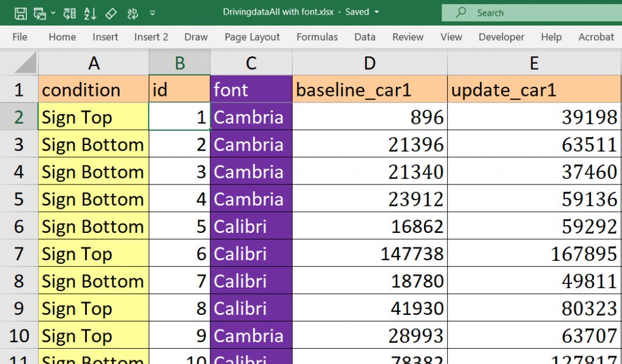
Task: Click the id cell containing 1
Action: coord(180,117)
